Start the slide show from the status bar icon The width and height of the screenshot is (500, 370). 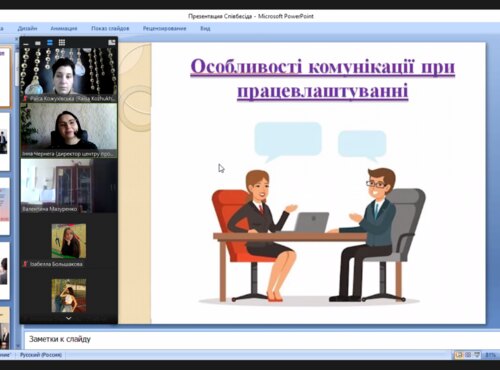pos(477,355)
